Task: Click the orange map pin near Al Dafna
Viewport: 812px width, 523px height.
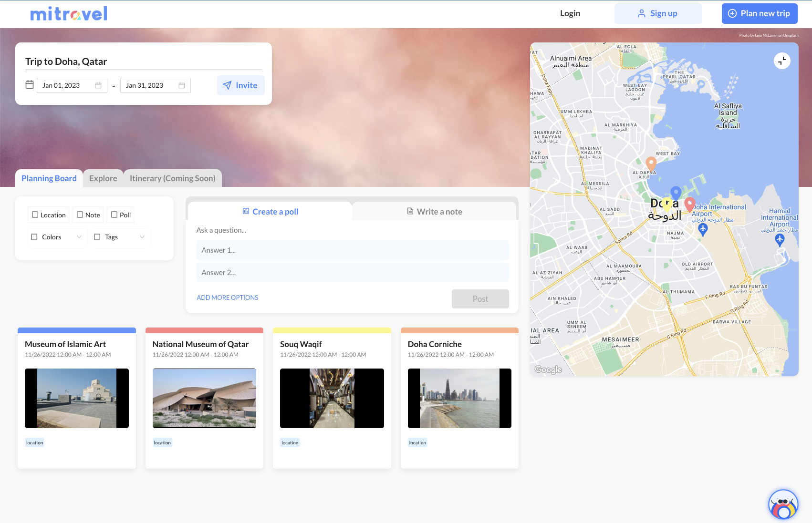Action: [x=651, y=163]
